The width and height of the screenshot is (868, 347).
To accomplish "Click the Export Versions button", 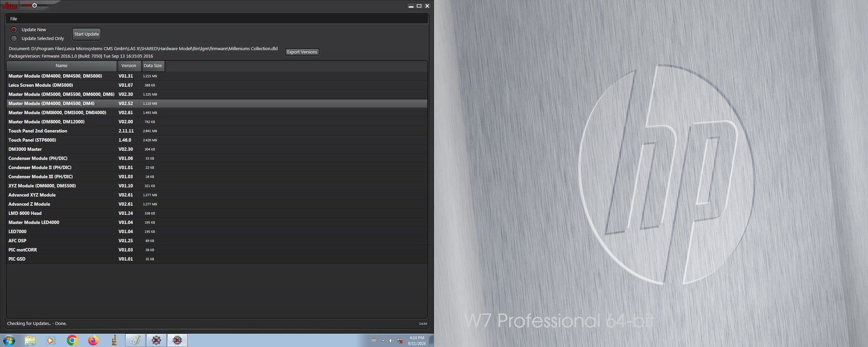I will [302, 52].
